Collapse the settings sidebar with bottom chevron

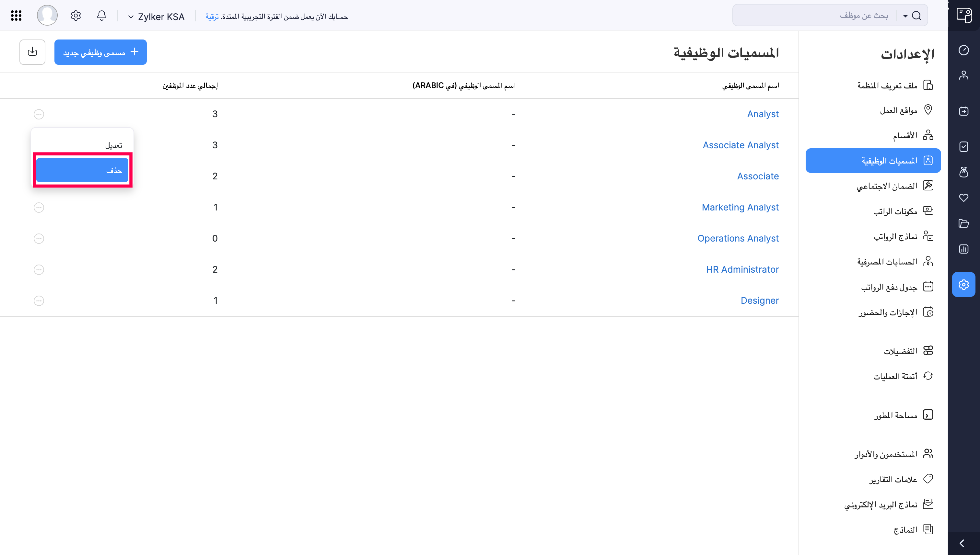(961, 543)
